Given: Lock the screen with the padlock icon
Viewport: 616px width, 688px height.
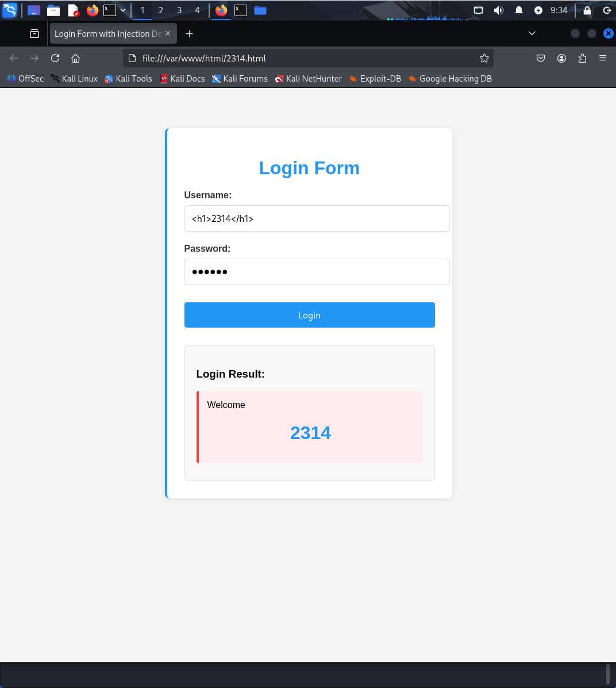Looking at the screenshot, I should pyautogui.click(x=587, y=10).
